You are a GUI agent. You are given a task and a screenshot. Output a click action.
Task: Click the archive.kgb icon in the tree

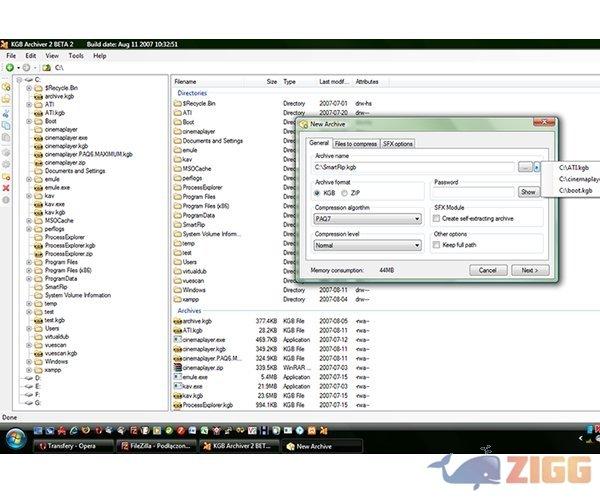coord(38,96)
